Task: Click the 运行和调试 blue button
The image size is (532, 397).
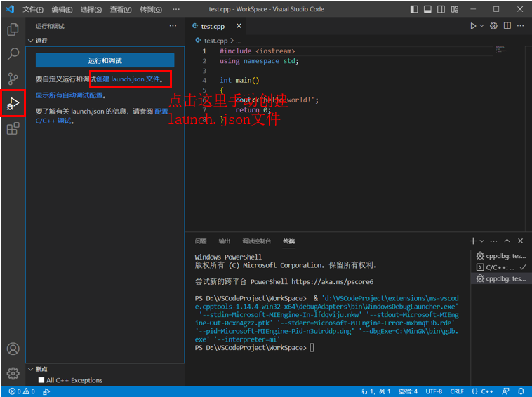Action: point(105,60)
